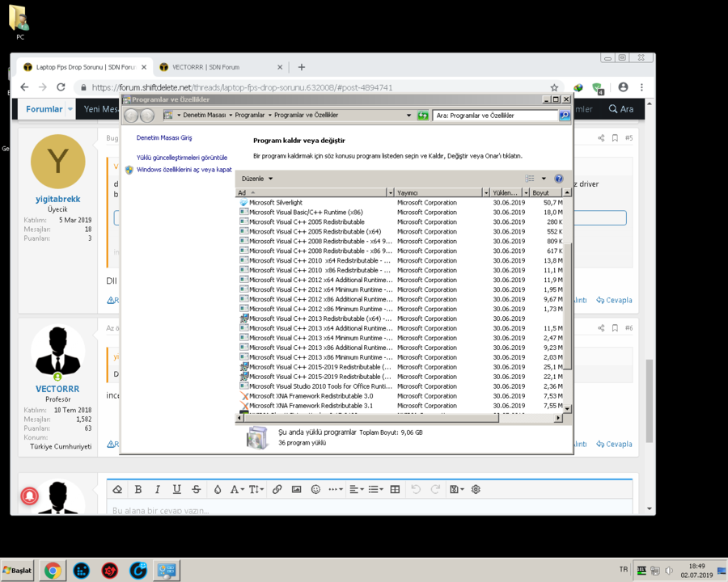Open Chrome from the taskbar

(53, 571)
